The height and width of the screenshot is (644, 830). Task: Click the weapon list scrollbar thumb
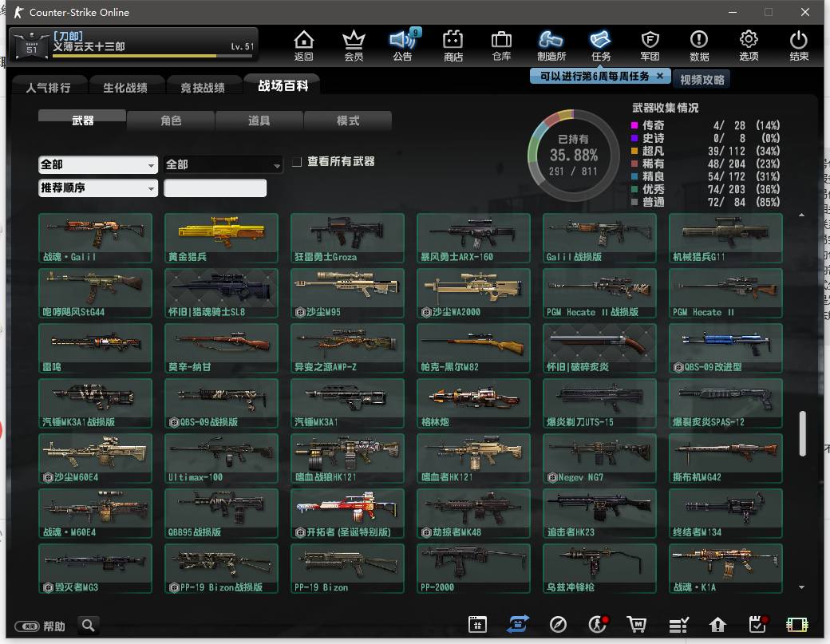coord(803,433)
